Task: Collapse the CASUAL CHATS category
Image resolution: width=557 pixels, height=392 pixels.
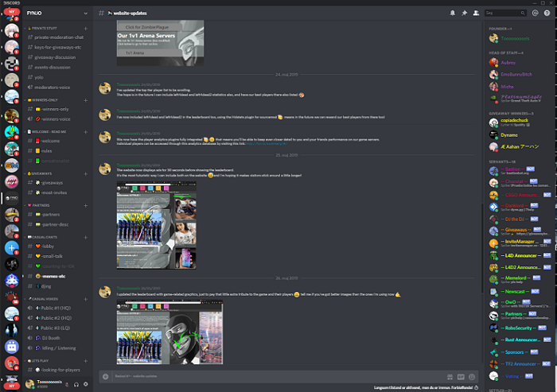Action: [43, 238]
